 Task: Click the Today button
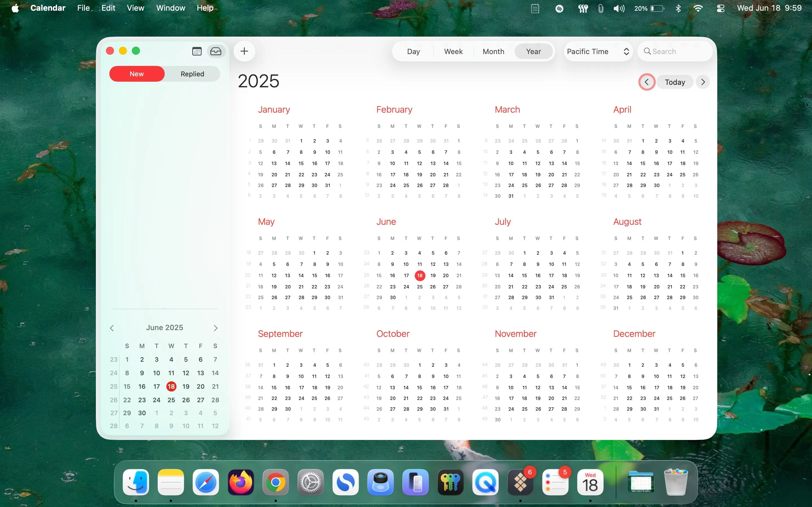click(675, 82)
